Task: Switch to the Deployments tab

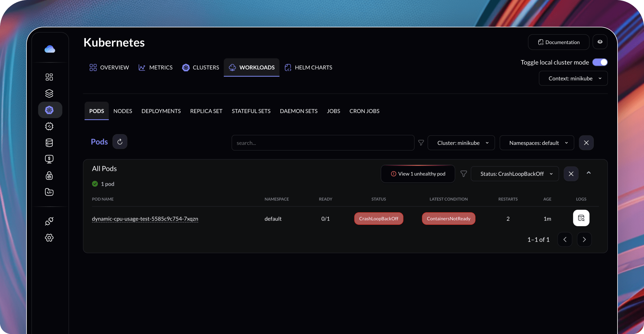Action: pyautogui.click(x=161, y=111)
